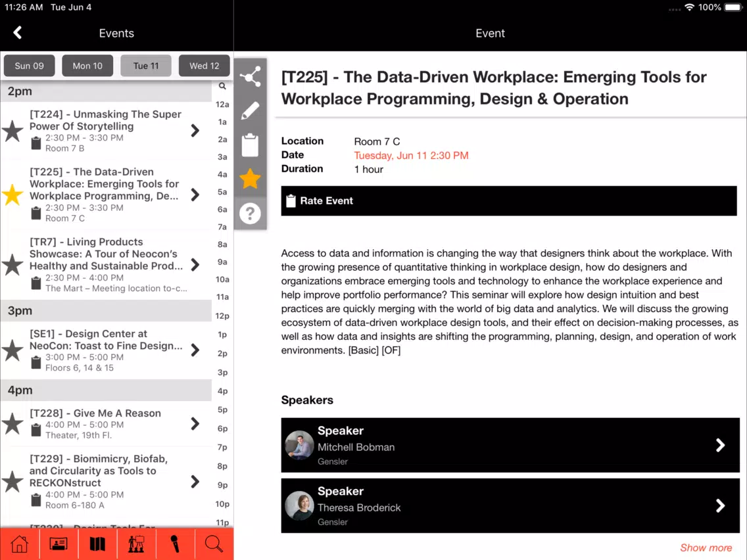Click the help question mark icon
Image resolution: width=747 pixels, height=560 pixels.
coord(250,214)
